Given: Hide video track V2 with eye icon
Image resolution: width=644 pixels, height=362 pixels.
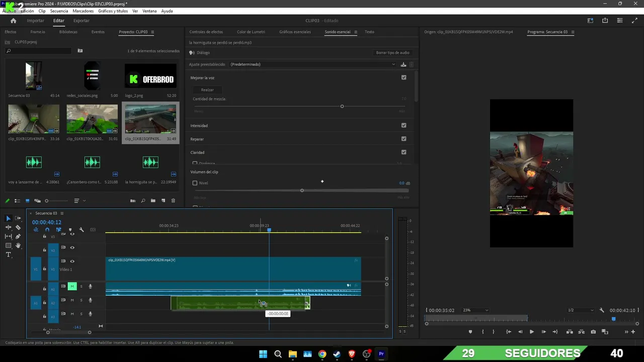Looking at the screenshot, I should coord(72,247).
